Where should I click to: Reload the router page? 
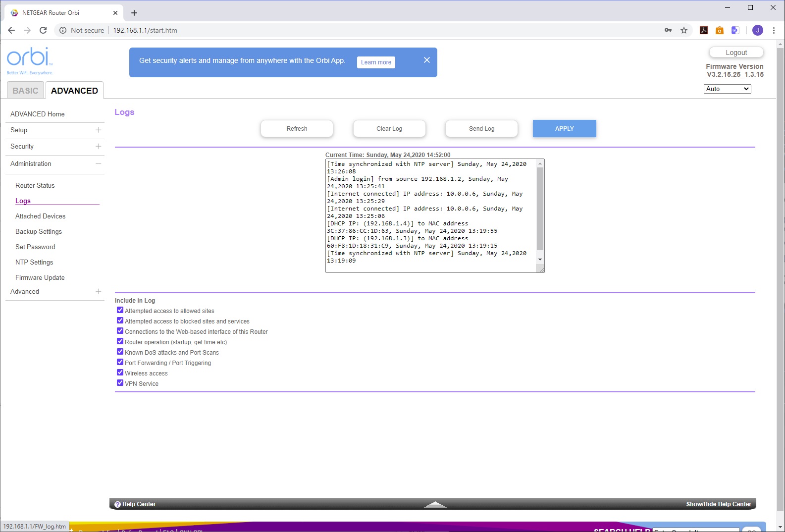pyautogui.click(x=43, y=30)
